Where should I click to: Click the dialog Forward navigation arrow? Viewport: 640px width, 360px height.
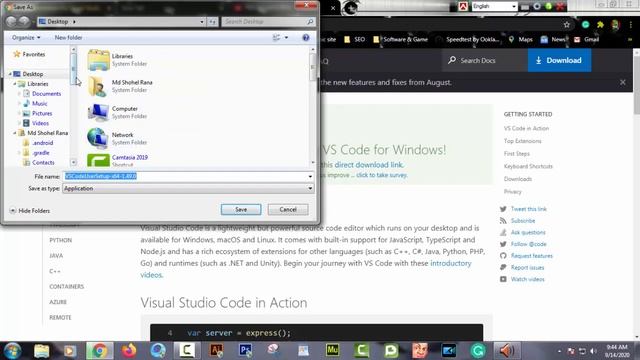[24, 22]
